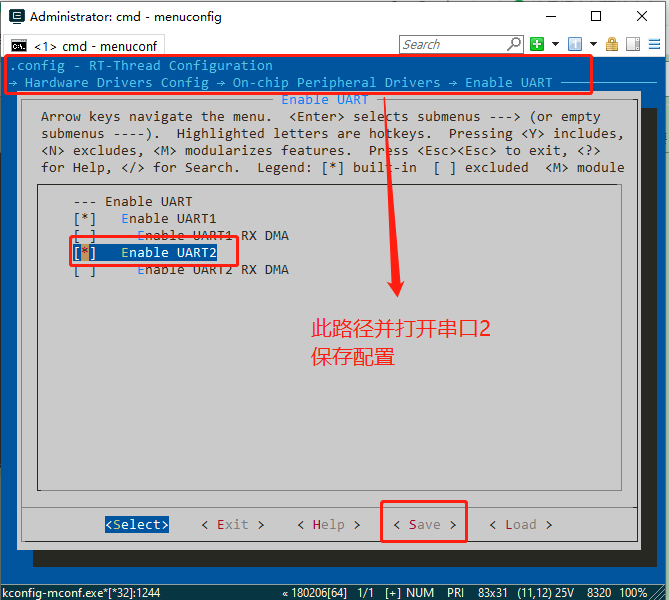Screen dimensions: 669x600
Task: Open dropdown arrow beside console list icon
Action: (x=593, y=44)
